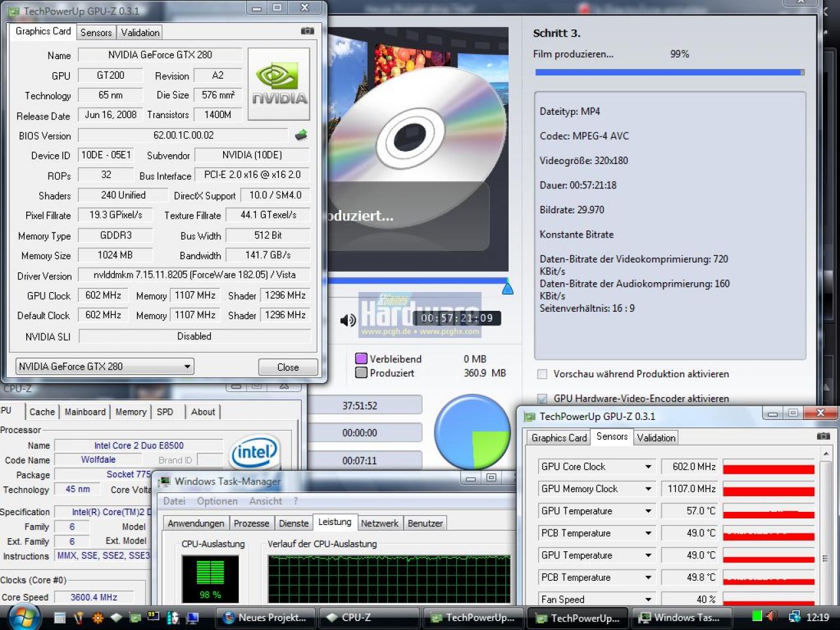
Task: Open the Netzwerk tab in Task-Manager
Action: tap(379, 523)
